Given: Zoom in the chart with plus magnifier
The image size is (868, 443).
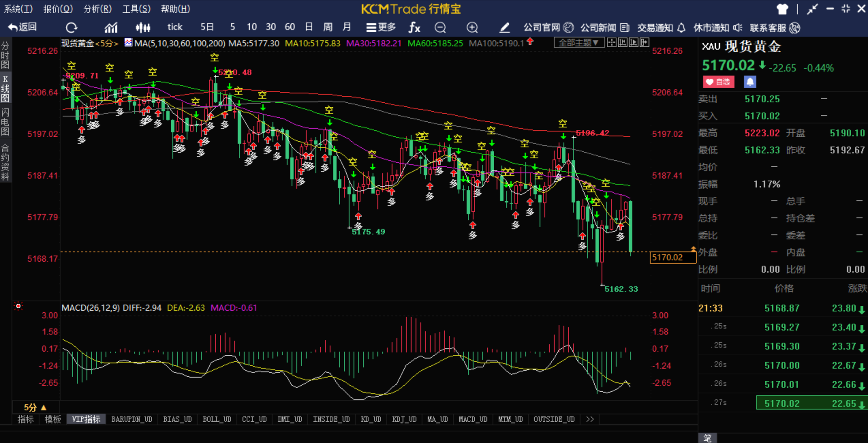Looking at the screenshot, I should (472, 28).
